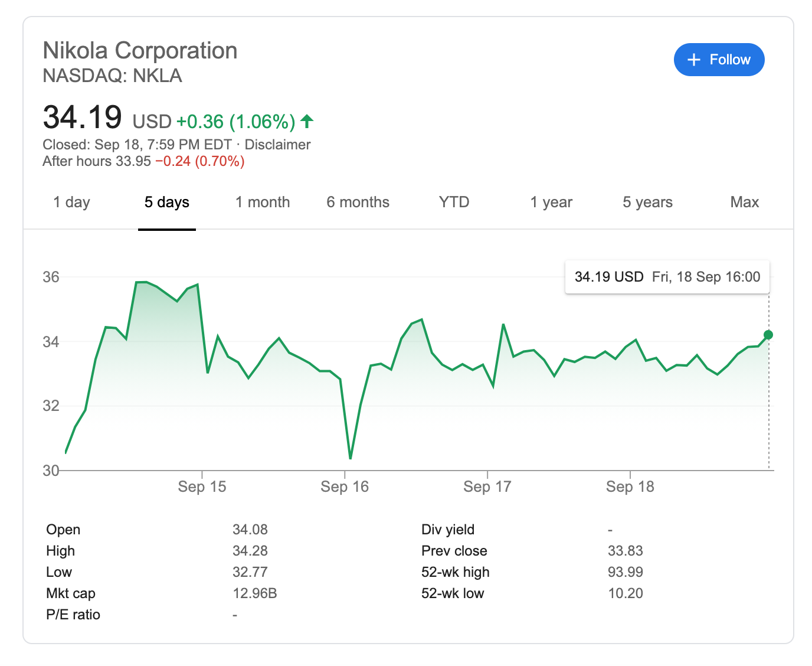Image resolution: width=812 pixels, height=666 pixels.
Task: Click the plus icon in Follow button
Action: pos(694,60)
